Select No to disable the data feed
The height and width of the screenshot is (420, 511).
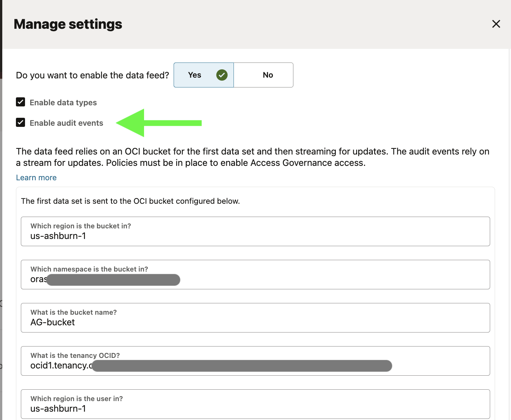click(268, 75)
